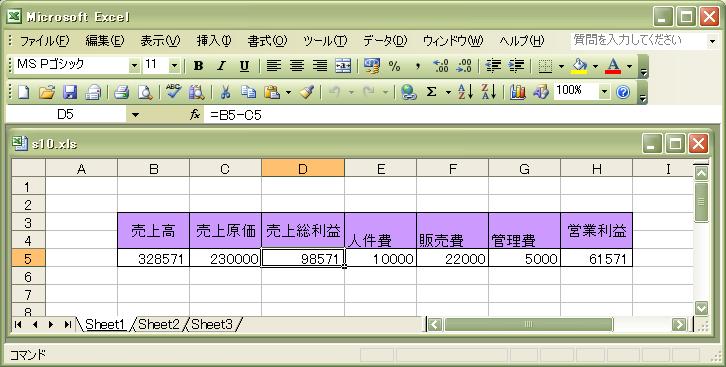Open the Chart Wizard icon
Image resolution: width=726 pixels, height=367 pixels.
pos(518,92)
